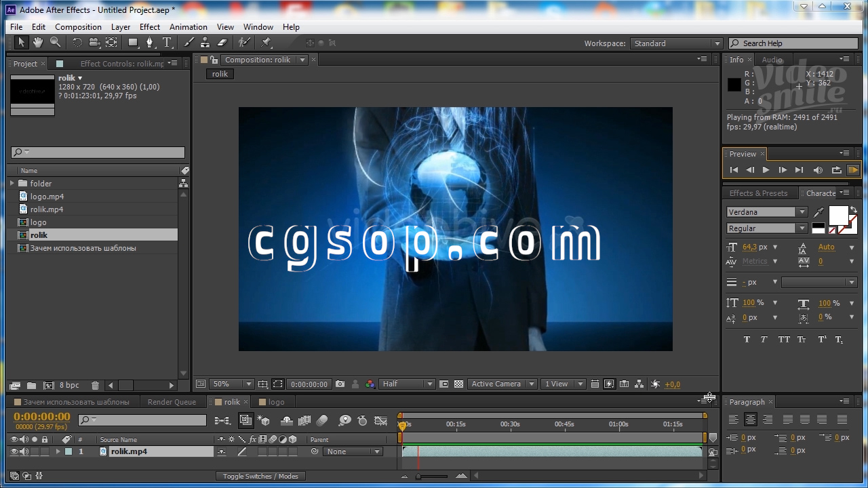This screenshot has width=868, height=488.
Task: Select the Eraser tool
Action: (222, 43)
